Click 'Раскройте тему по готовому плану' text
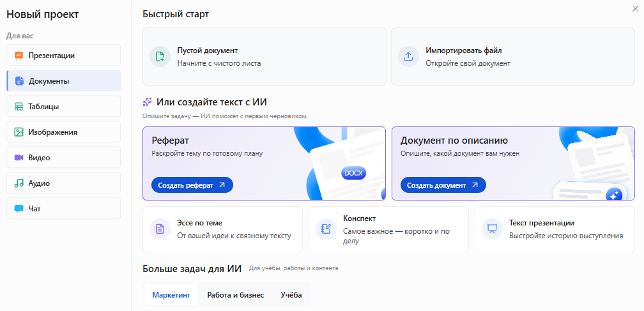This screenshot has height=311, width=644. click(207, 153)
